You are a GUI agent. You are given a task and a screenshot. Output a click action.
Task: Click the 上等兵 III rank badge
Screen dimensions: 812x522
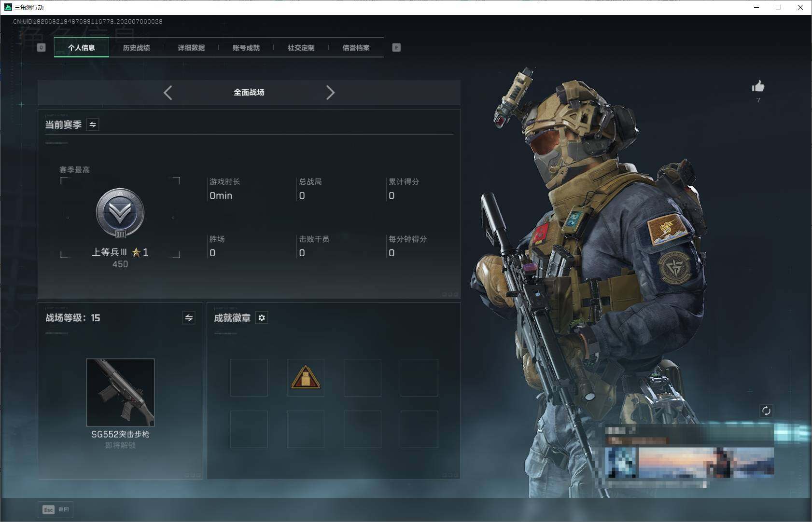coord(120,213)
